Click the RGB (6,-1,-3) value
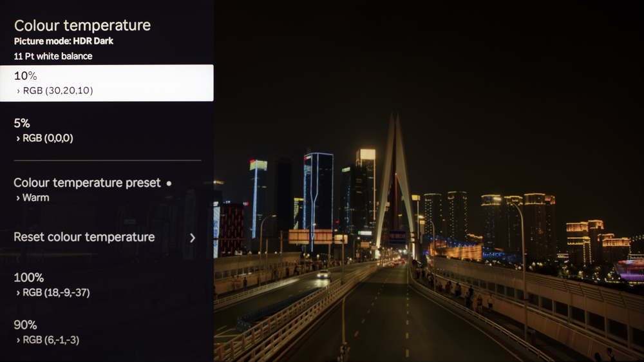Screen dimensions: 644x362 [x=51, y=340]
